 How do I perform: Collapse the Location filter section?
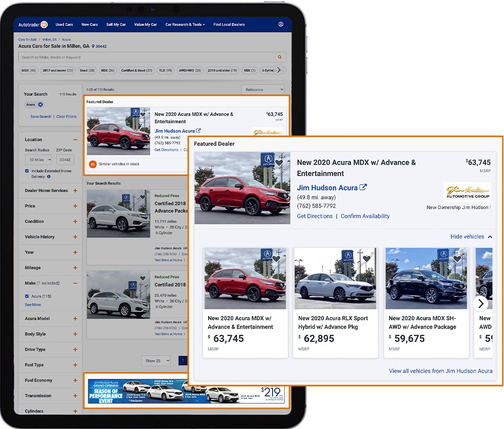coord(75,140)
